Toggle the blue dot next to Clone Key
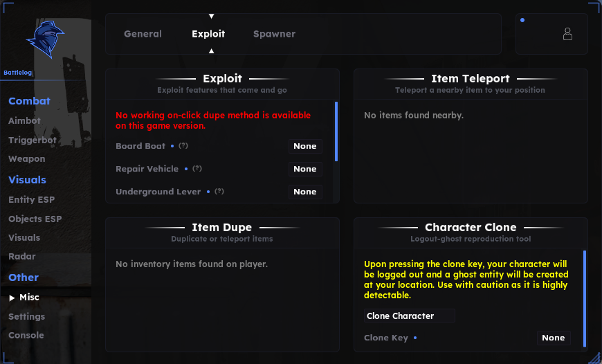 click(415, 338)
